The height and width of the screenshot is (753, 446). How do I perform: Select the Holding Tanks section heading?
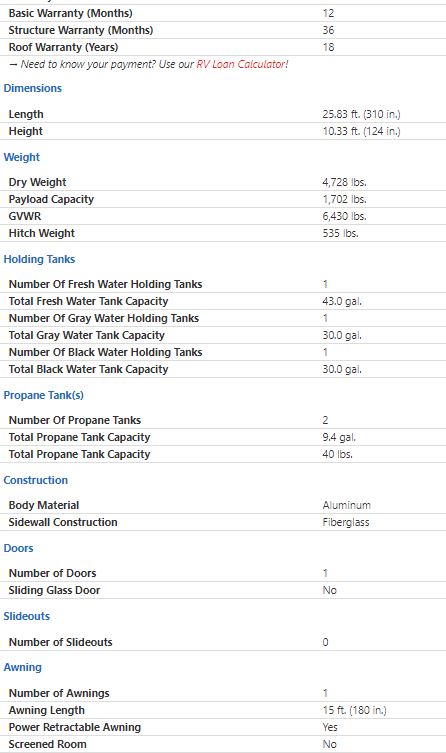pos(39,259)
